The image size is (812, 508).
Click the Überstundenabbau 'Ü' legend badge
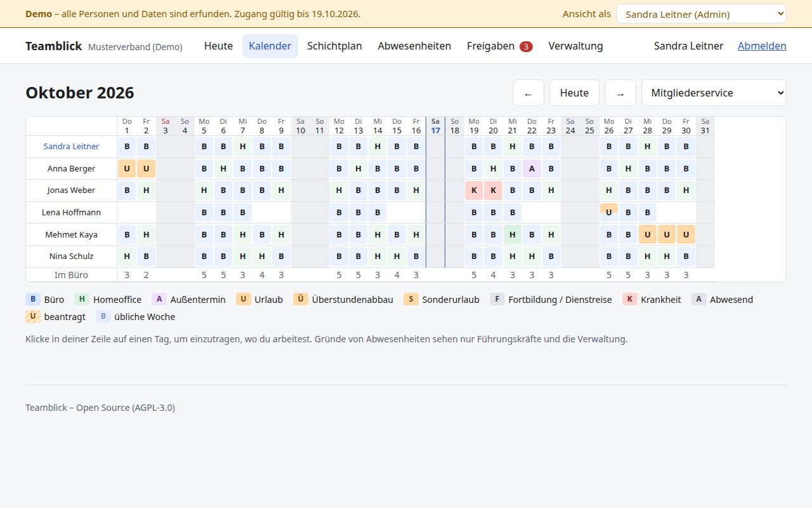tap(301, 299)
